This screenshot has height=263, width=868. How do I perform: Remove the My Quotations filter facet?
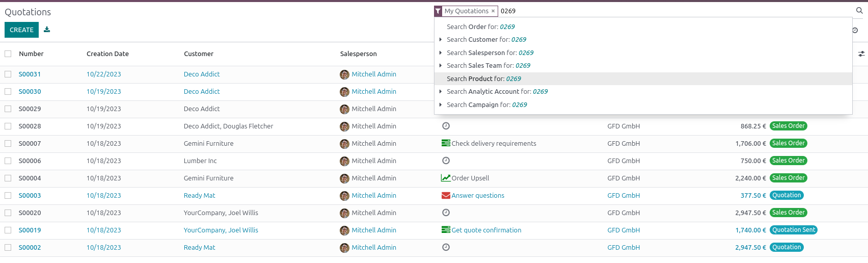[x=493, y=11]
